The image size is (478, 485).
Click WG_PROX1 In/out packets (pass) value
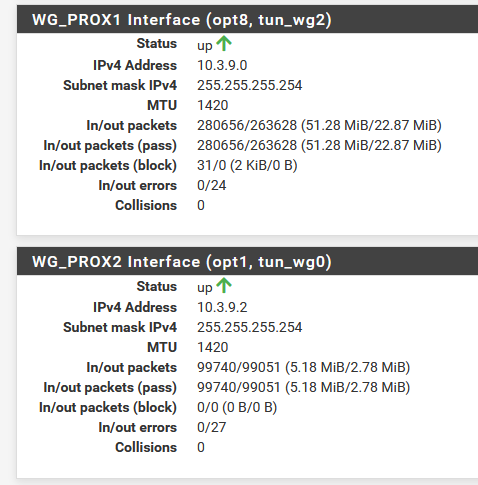pyautogui.click(x=319, y=145)
